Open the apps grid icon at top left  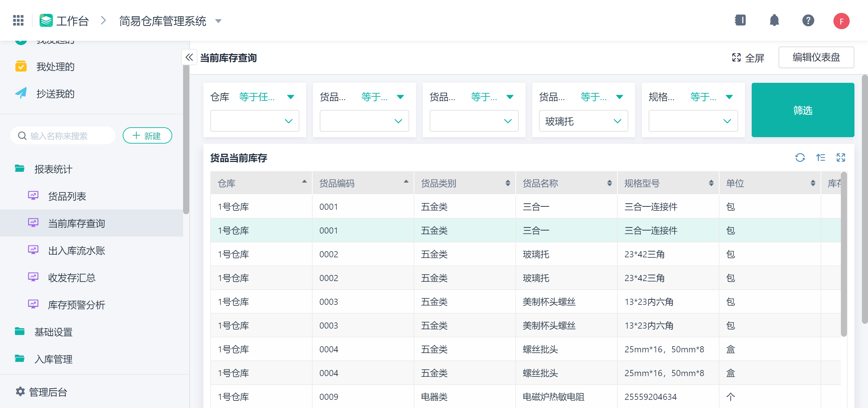[x=18, y=20]
